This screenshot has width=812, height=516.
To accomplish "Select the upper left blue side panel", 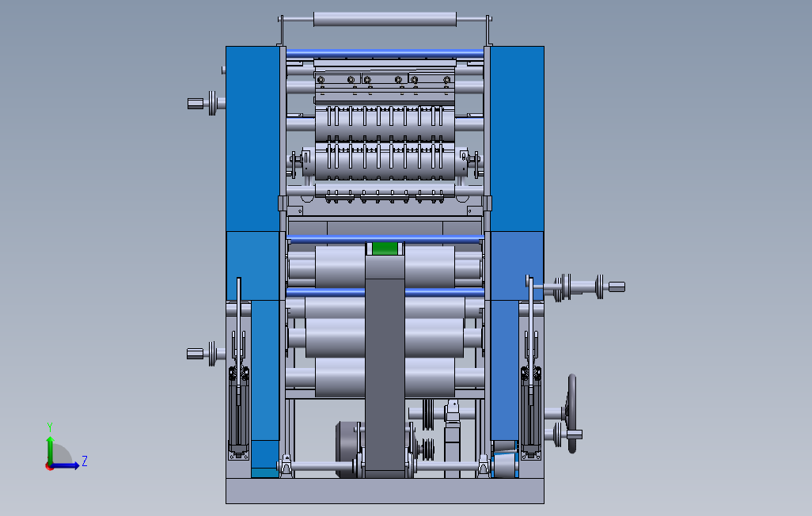I will 252,138.
